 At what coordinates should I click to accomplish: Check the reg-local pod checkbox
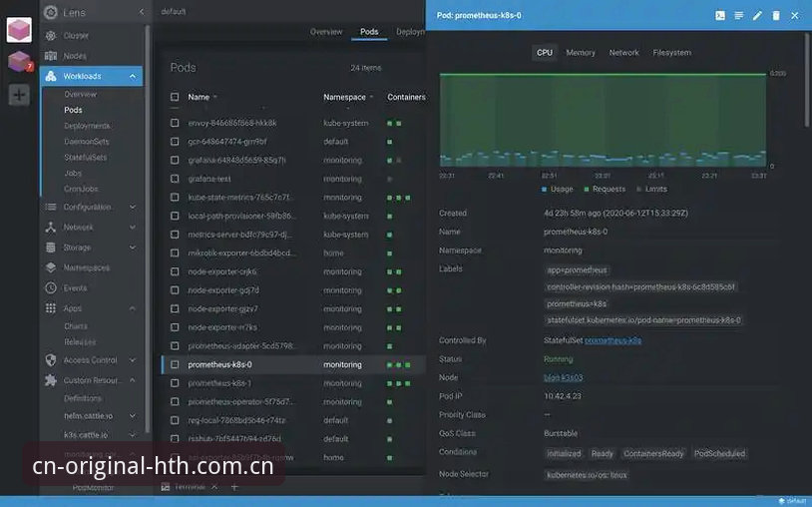[175, 420]
